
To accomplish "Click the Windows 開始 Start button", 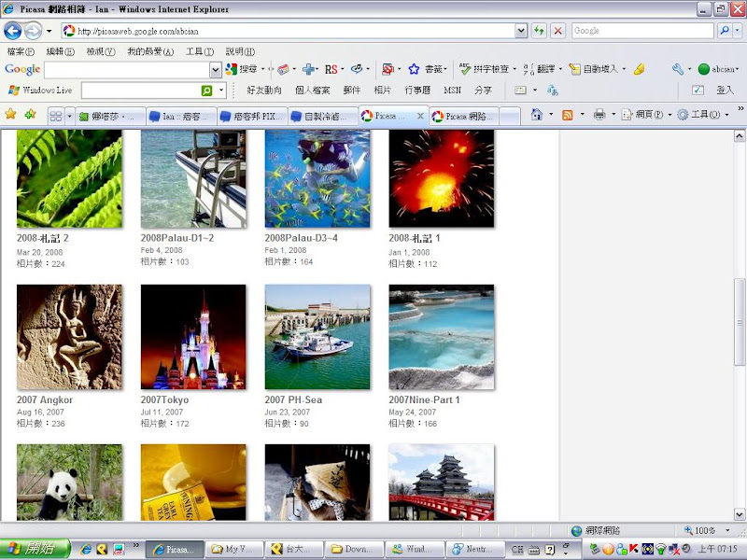I will point(35,549).
